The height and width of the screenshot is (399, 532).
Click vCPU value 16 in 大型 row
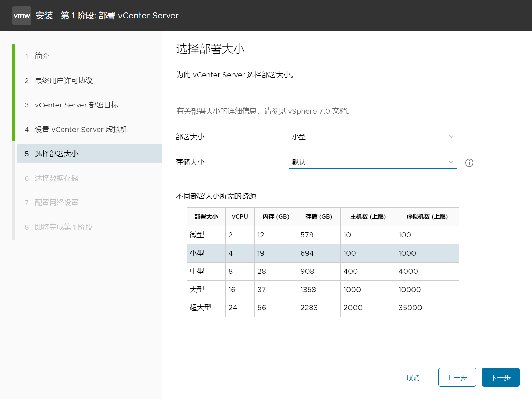click(x=232, y=290)
